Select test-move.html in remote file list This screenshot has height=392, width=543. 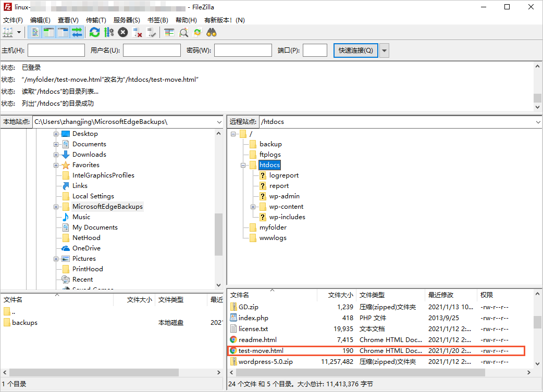pos(261,351)
